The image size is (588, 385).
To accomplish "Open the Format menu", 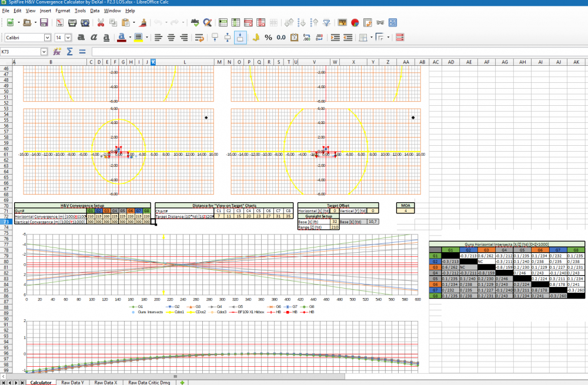I will point(62,11).
